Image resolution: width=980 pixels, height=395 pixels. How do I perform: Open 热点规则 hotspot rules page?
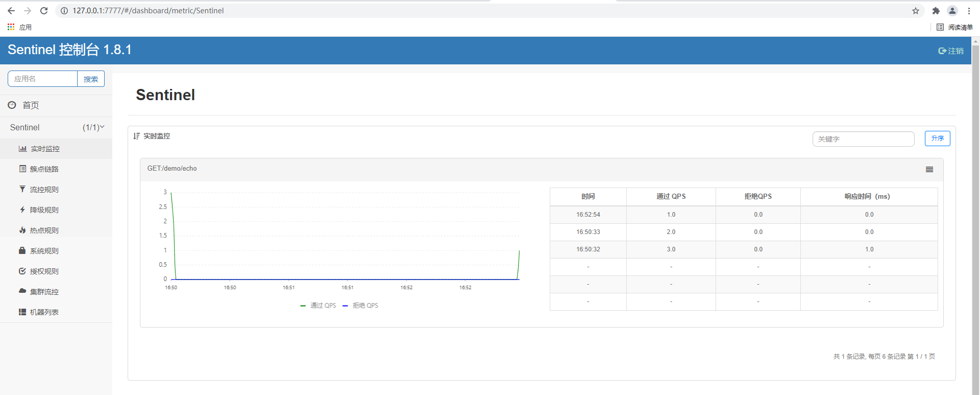pos(56,230)
